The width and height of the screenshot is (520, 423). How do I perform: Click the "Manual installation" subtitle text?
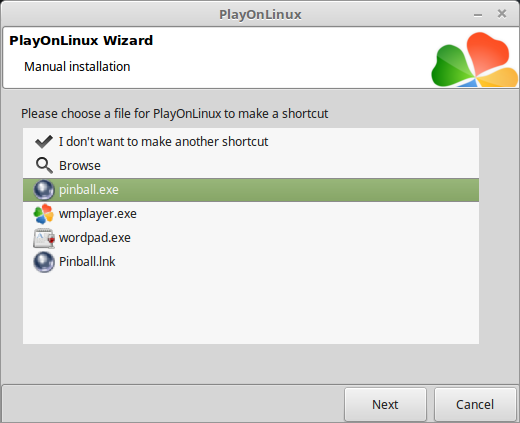77,67
